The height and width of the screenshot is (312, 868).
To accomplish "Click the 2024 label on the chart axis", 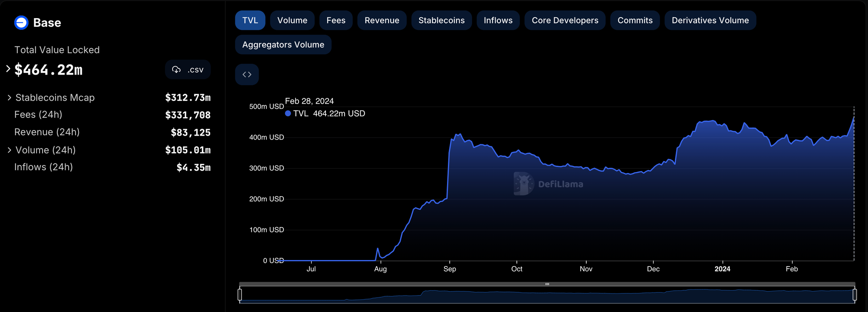I will pos(723,269).
